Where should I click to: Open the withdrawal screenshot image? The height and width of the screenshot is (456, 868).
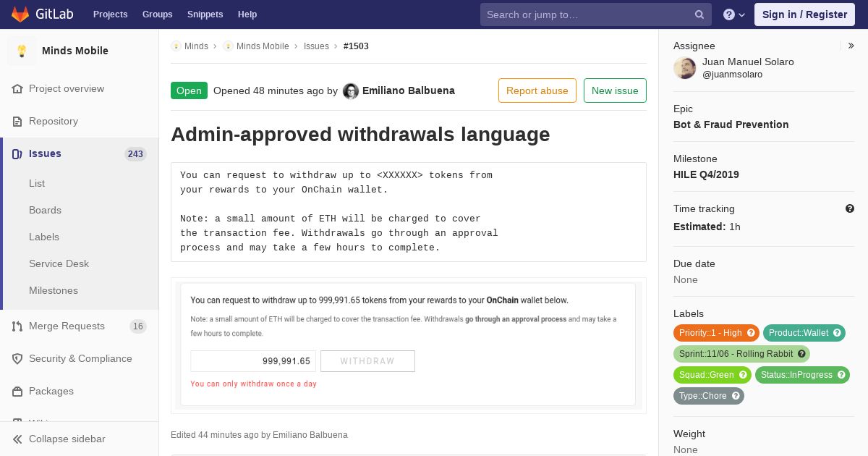pyautogui.click(x=408, y=345)
